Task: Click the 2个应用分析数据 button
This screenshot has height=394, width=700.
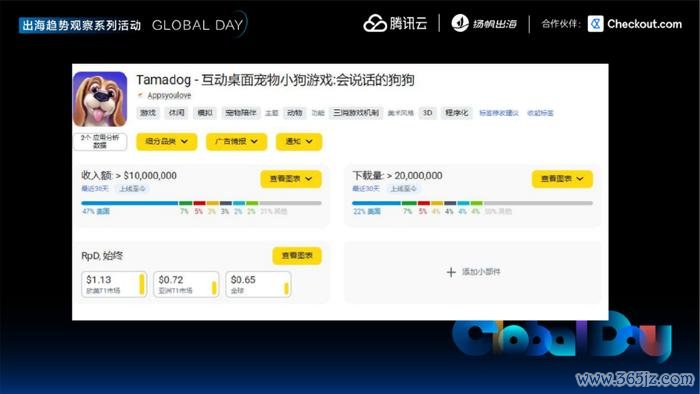Action: (100, 141)
